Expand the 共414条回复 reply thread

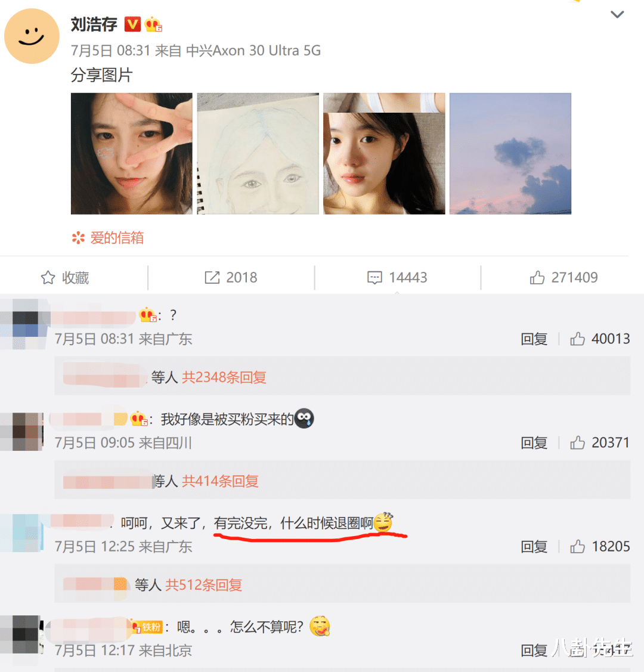220,481
